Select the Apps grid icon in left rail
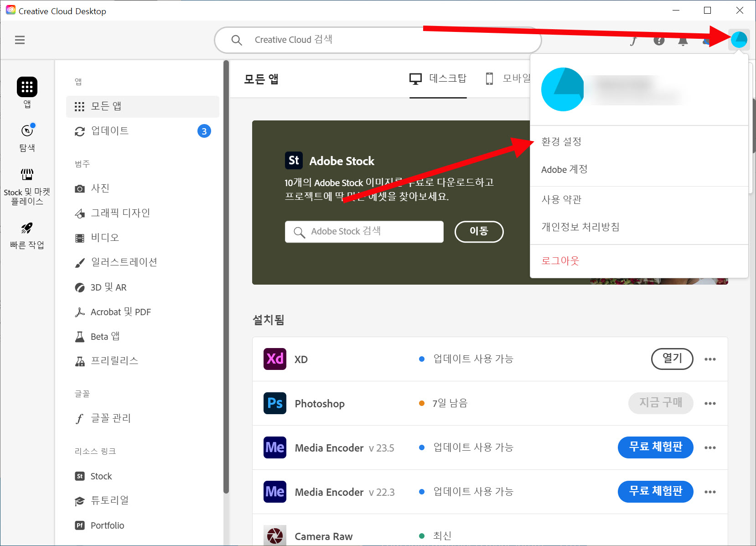The image size is (756, 546). click(x=27, y=87)
